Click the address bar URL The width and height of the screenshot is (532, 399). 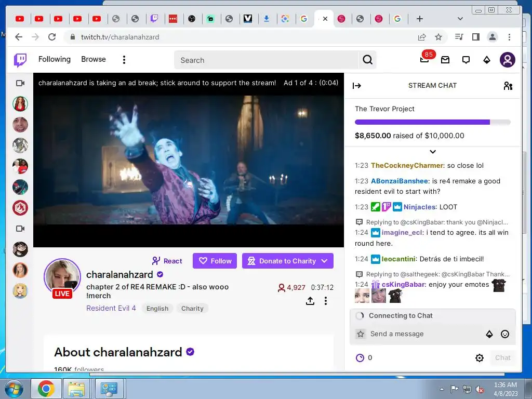tap(120, 37)
